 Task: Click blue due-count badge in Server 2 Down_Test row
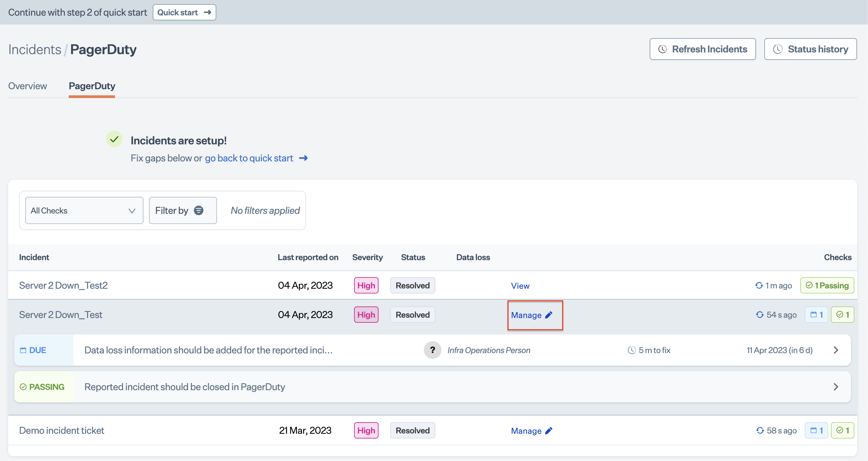click(x=816, y=315)
